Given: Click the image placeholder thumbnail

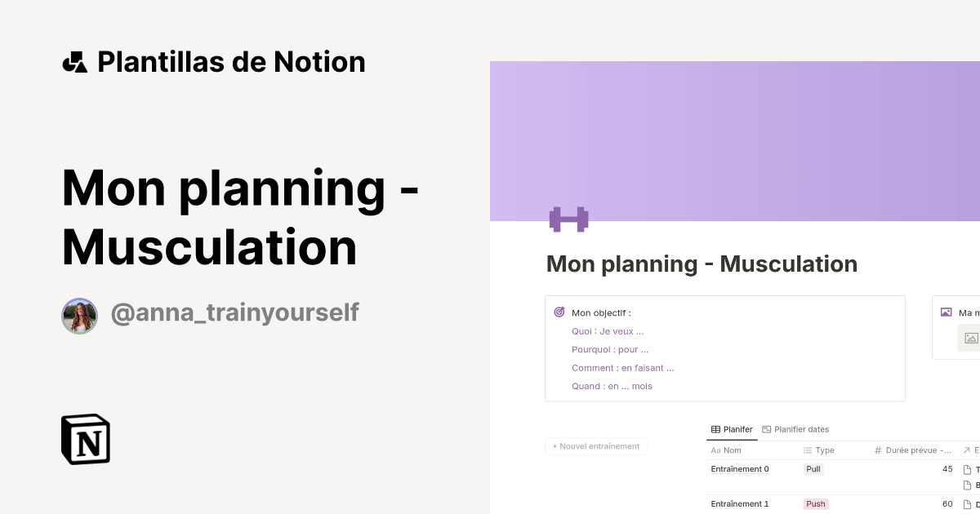Looking at the screenshot, I should coord(970,338).
